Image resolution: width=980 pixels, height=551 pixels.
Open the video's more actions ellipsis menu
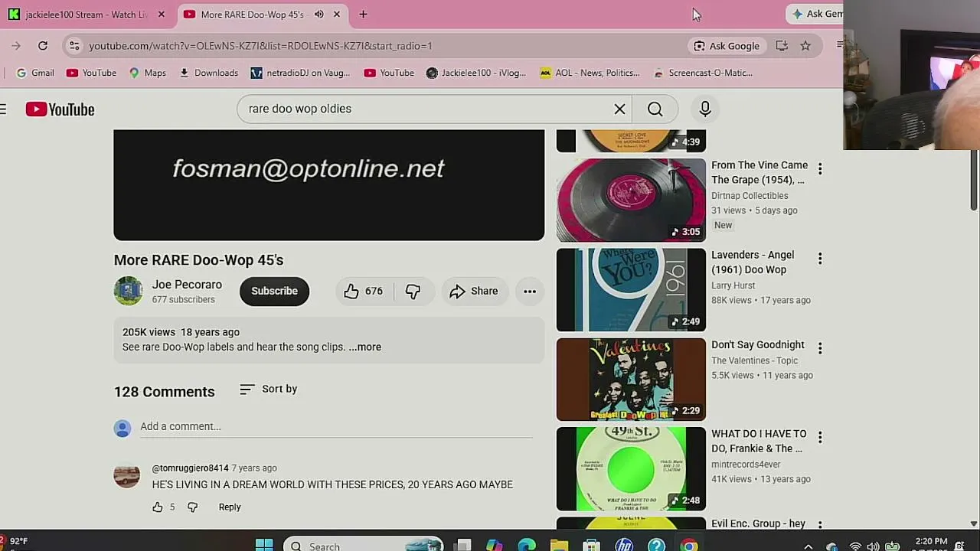(530, 291)
